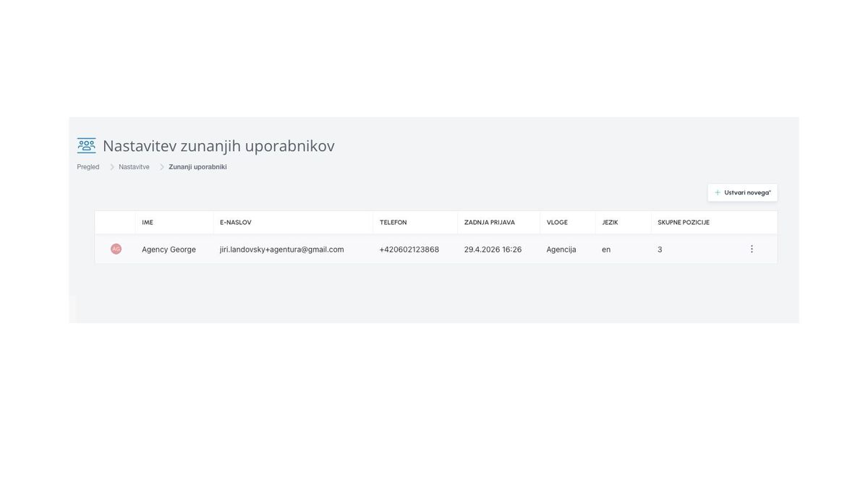The height and width of the screenshot is (488, 868).
Task: Sort by the IME column header
Action: (148, 223)
